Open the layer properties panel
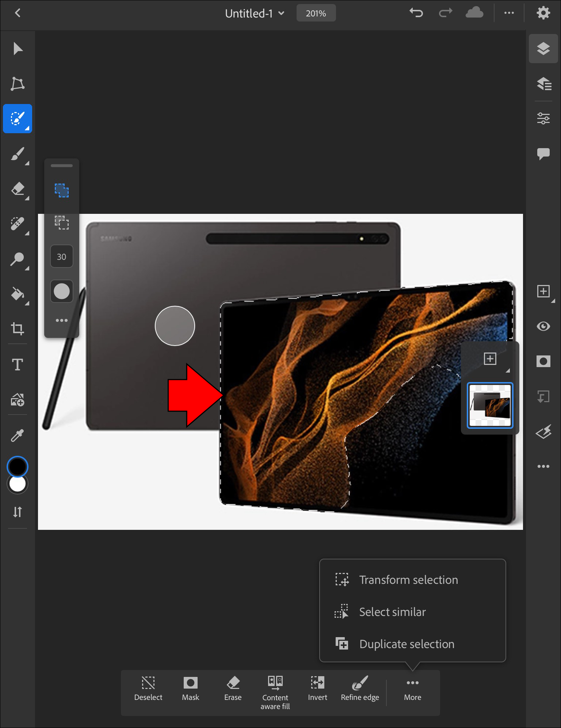The height and width of the screenshot is (728, 561). point(543,119)
